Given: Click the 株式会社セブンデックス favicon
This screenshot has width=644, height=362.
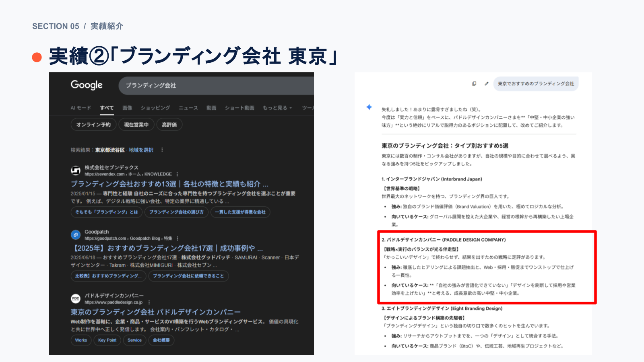Looking at the screenshot, I should tap(76, 171).
